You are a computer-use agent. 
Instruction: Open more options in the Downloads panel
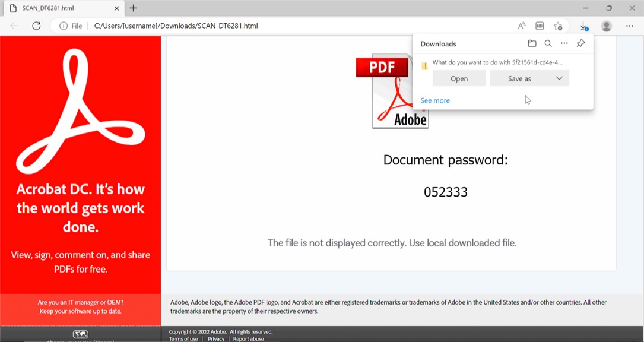tap(564, 43)
